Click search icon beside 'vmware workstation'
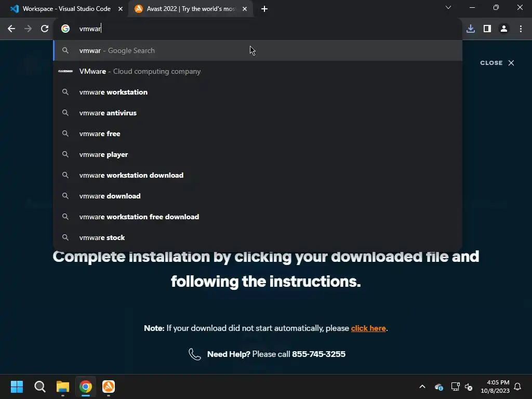Viewport: 532px width, 399px height. 65,92
